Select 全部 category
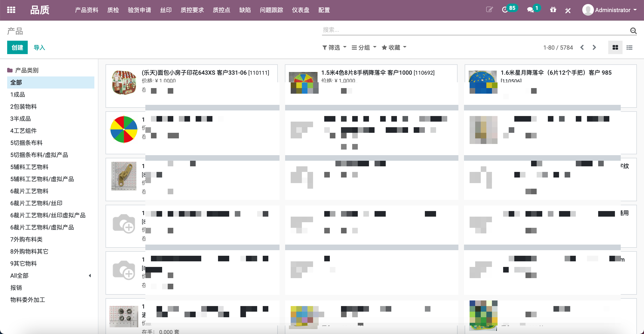 (x=51, y=82)
